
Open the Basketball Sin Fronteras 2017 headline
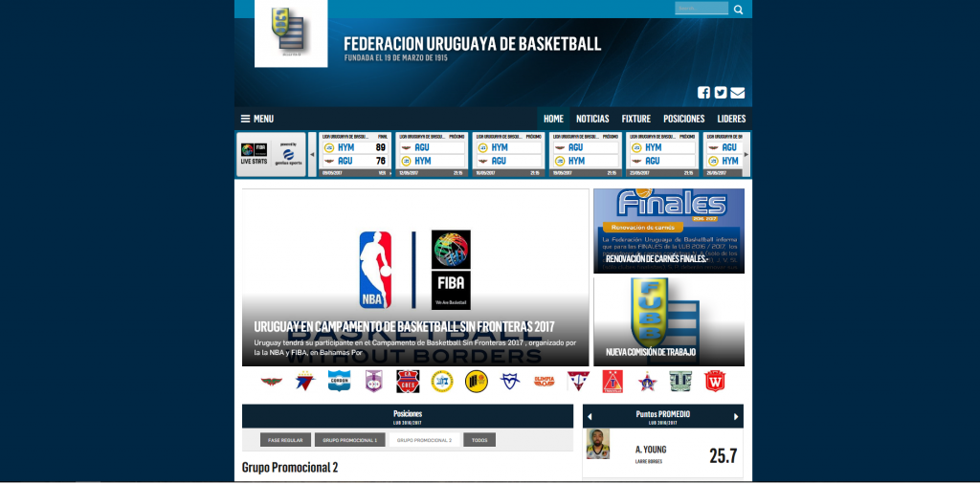click(404, 326)
